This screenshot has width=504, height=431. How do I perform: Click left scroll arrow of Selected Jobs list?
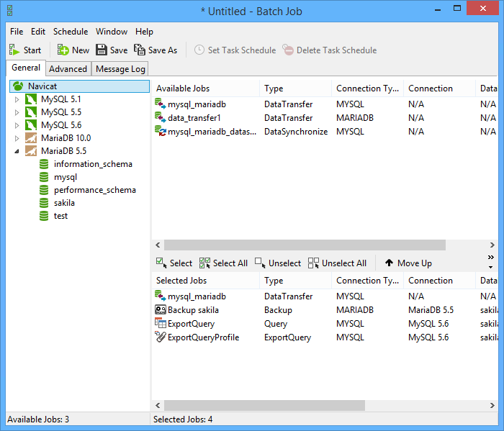click(158, 405)
